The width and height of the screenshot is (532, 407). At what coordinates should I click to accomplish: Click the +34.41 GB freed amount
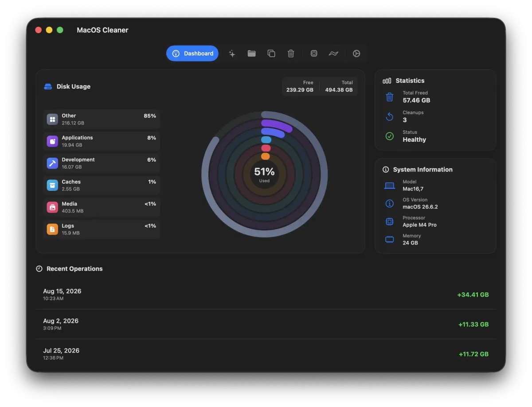473,295
